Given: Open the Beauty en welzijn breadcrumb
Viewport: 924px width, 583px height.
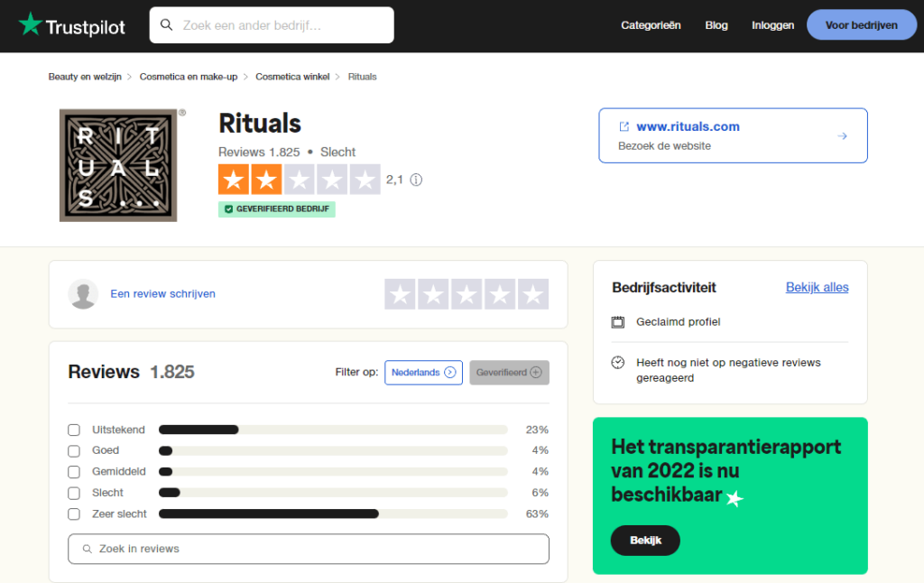Looking at the screenshot, I should 85,77.
